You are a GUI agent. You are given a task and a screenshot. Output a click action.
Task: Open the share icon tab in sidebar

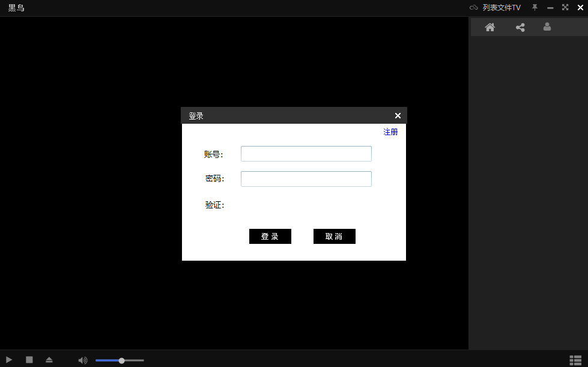pos(520,28)
